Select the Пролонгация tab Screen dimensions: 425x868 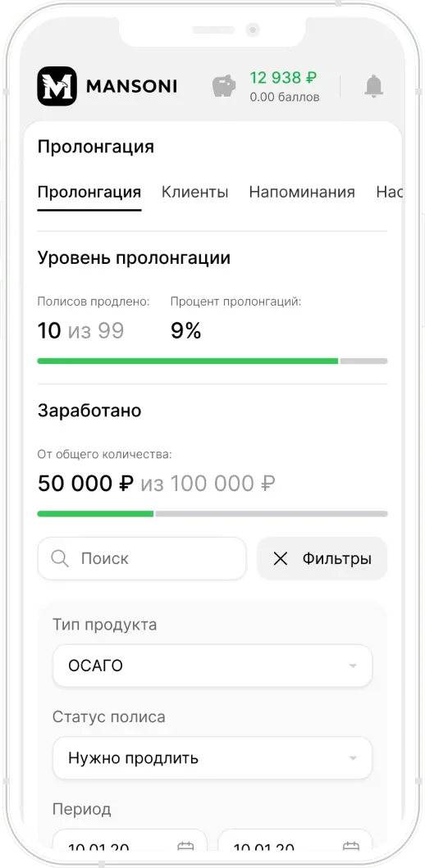point(89,192)
